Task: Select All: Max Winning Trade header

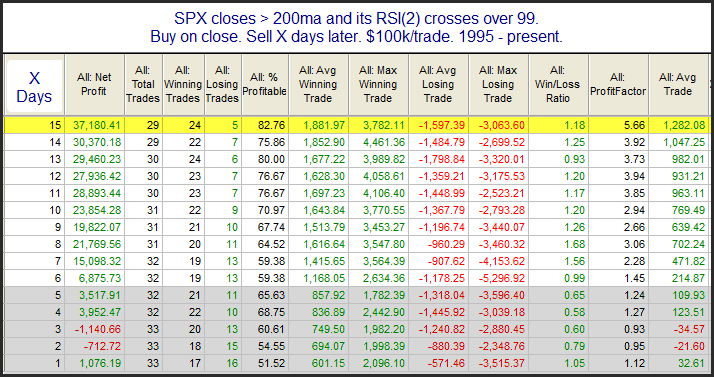Action: tap(378, 85)
